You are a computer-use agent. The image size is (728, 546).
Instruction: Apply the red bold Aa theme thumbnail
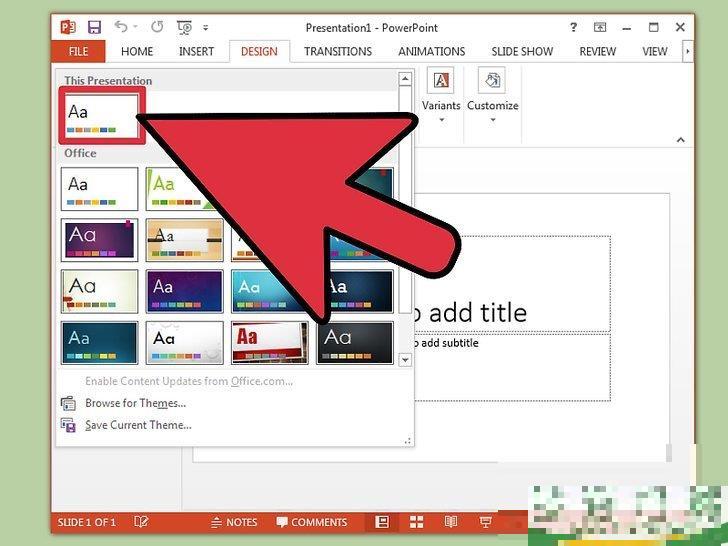point(270,343)
